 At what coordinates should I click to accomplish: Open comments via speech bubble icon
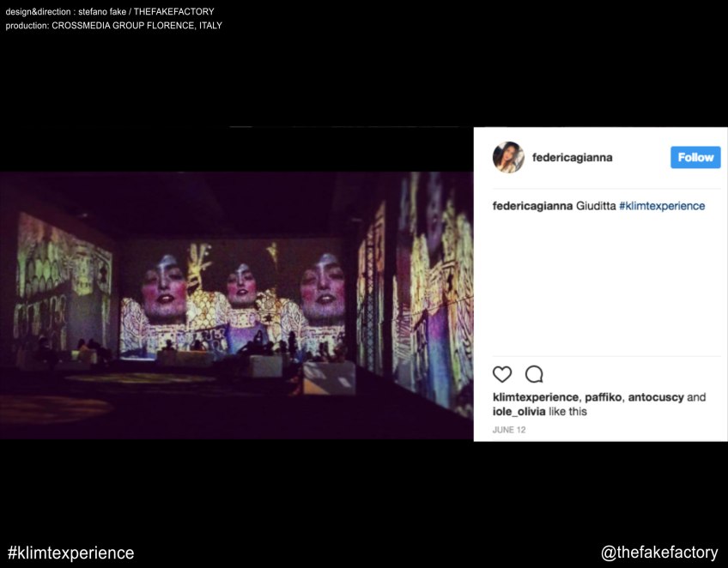[x=534, y=374]
